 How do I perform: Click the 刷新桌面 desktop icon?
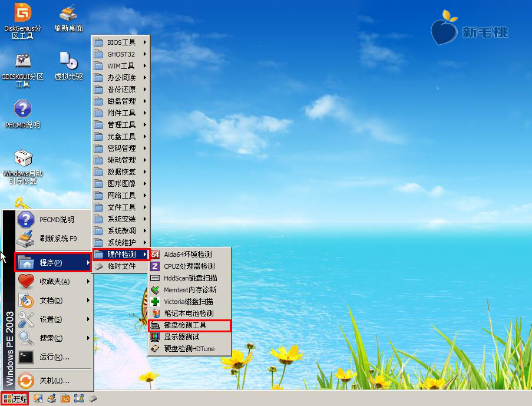coord(68,18)
